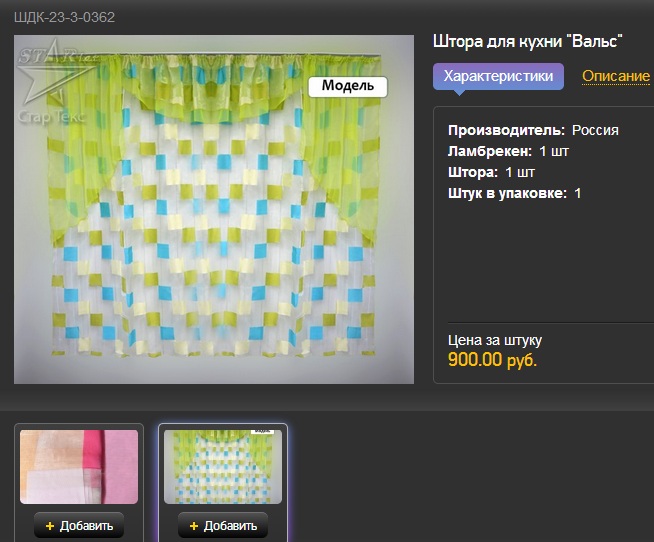Select the pink fabric thumbnail

coord(79,467)
